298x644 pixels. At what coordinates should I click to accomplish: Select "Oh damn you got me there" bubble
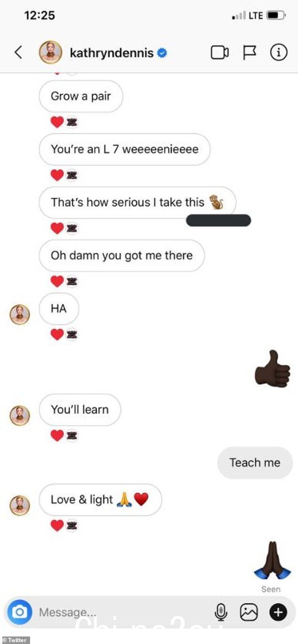coord(122,256)
